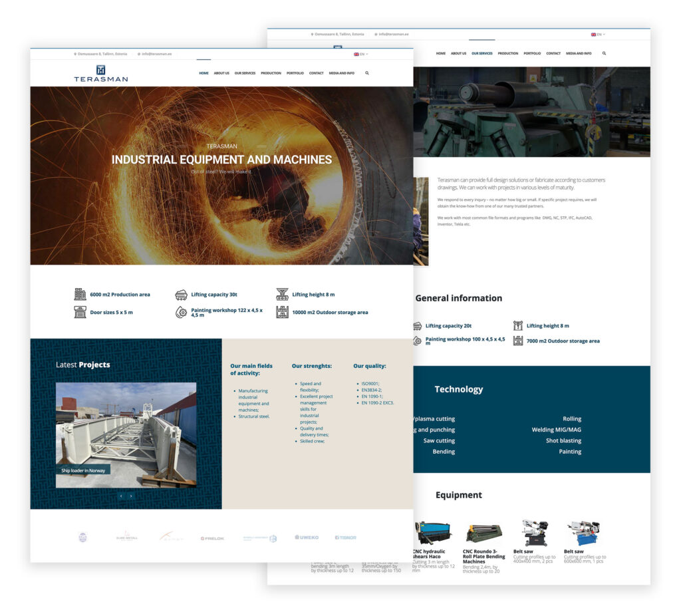Click the location pin icon before Osmussaare 8

[x=75, y=54]
